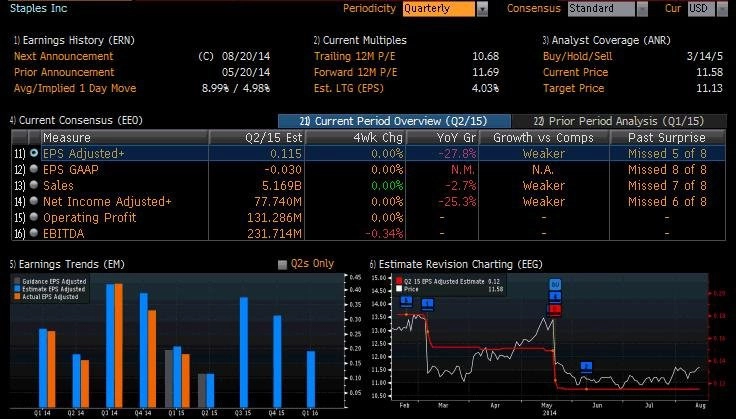The width and height of the screenshot is (736, 419).
Task: Select the Sales radio button
Action: [34, 185]
